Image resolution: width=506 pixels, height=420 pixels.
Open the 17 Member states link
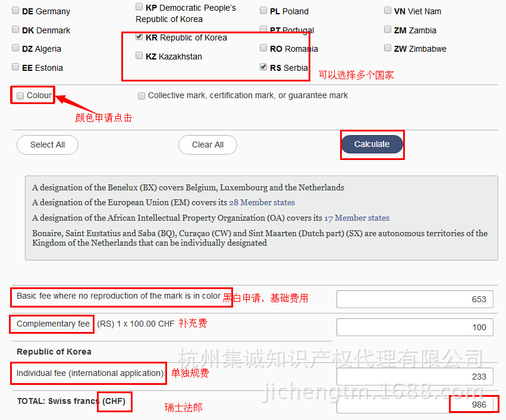[357, 218]
